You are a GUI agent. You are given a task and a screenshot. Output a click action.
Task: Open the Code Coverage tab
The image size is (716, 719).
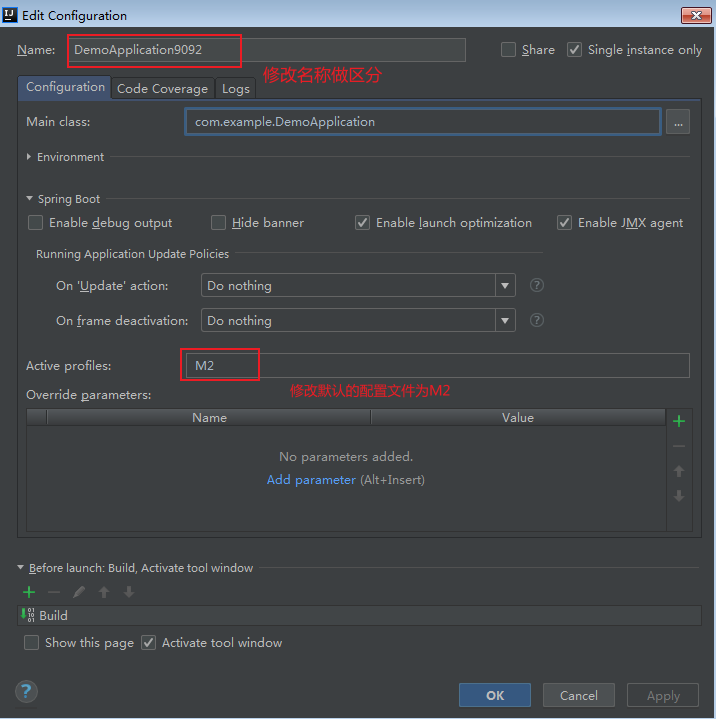pos(162,88)
